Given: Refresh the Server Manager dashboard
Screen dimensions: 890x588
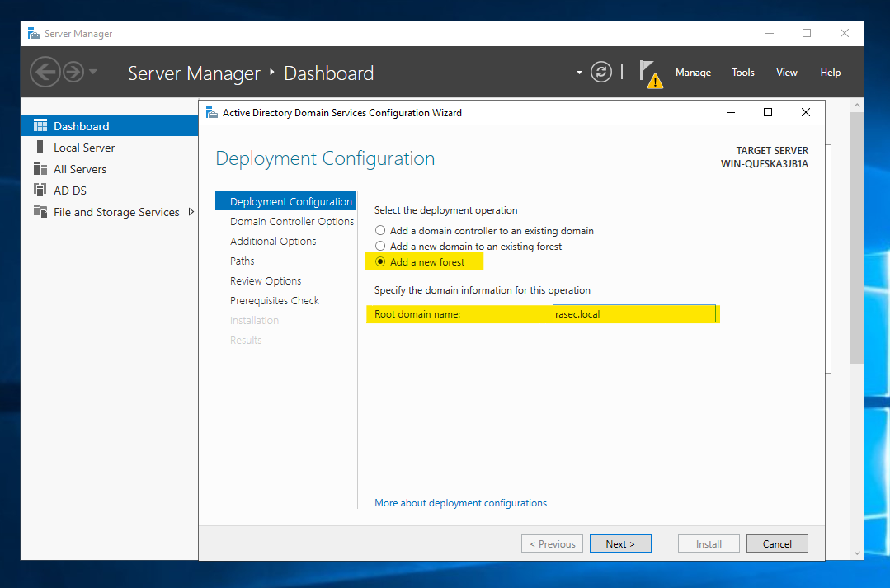Looking at the screenshot, I should coord(601,72).
